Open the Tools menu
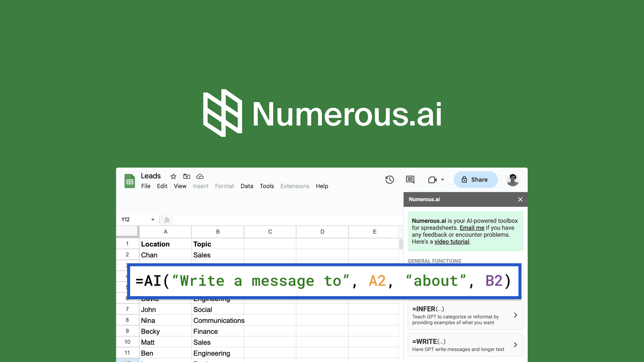Screen dimensions: 644x362 [x=267, y=186]
